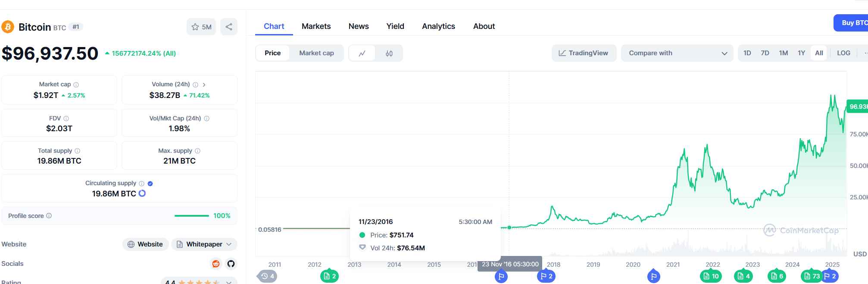Click Circulating supply info icon
This screenshot has width=868, height=284.
coord(141,183)
